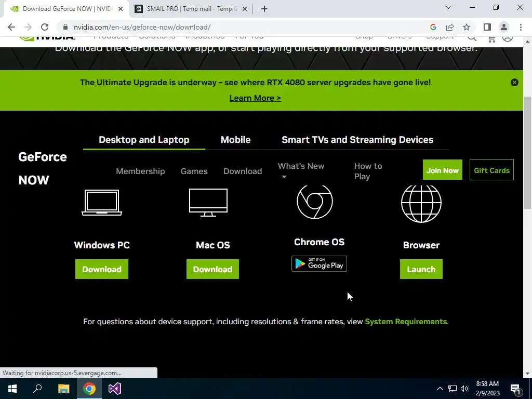The image size is (532, 399).
Task: Click the page vertical scrollbar thumb
Action: (x=527, y=153)
